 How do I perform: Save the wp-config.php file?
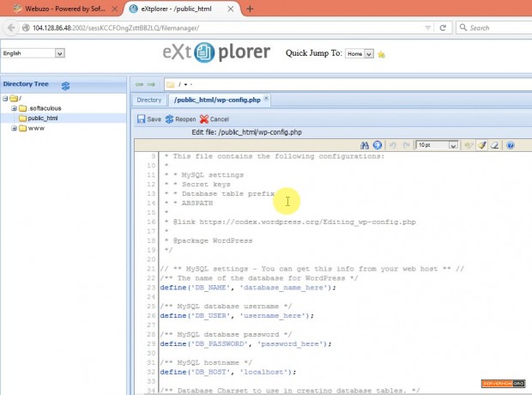point(149,119)
